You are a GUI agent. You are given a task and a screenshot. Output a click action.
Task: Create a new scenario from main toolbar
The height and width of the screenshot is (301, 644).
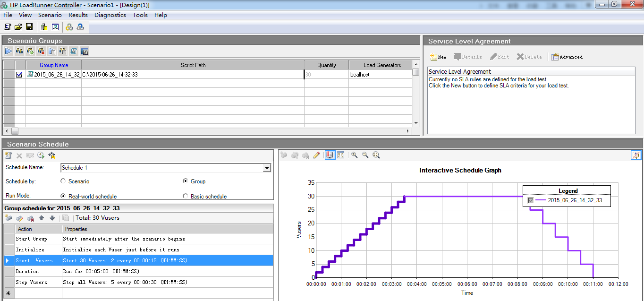[x=8, y=27]
